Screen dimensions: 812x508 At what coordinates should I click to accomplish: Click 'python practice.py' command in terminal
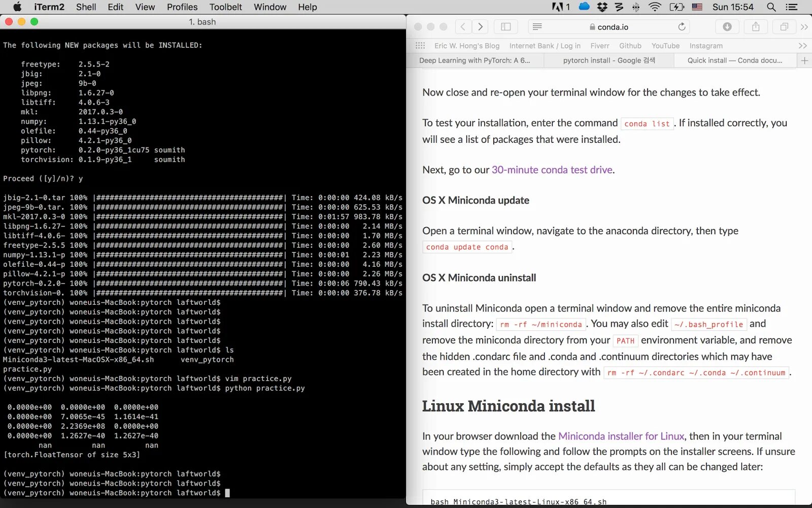point(265,388)
